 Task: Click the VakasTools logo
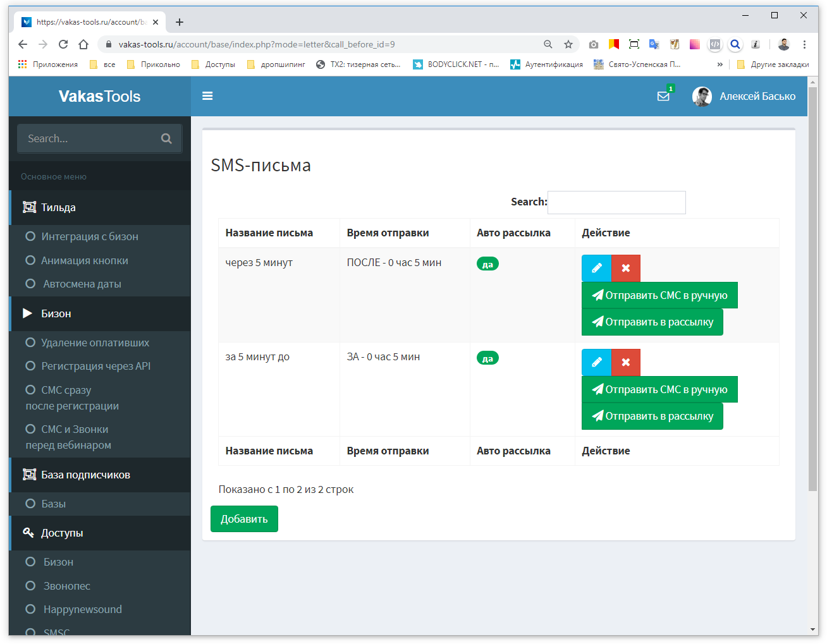pos(100,96)
